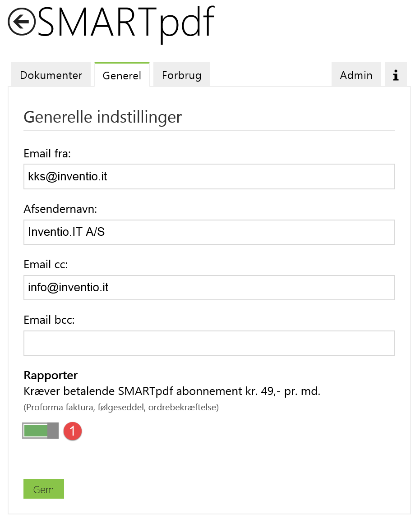The height and width of the screenshot is (523, 420).
Task: Go to the Admin tab
Action: 356,75
